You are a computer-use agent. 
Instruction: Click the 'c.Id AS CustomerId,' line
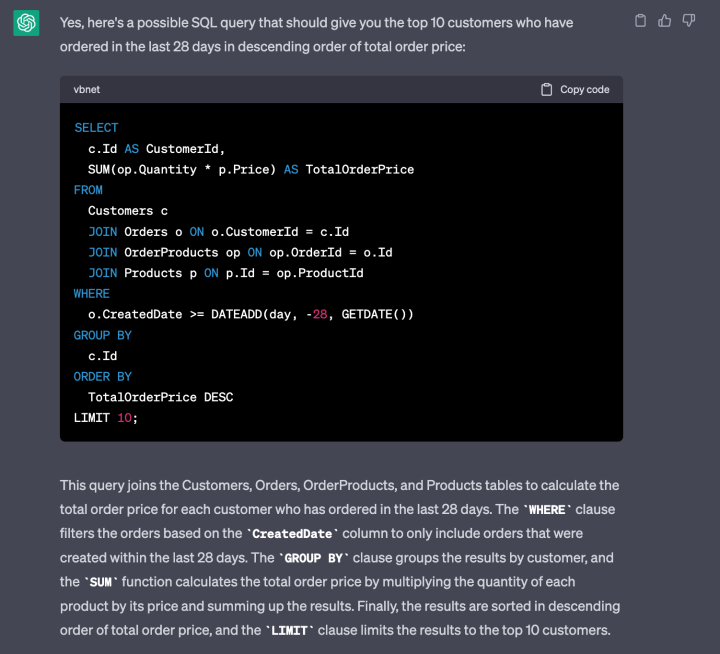[156, 149]
